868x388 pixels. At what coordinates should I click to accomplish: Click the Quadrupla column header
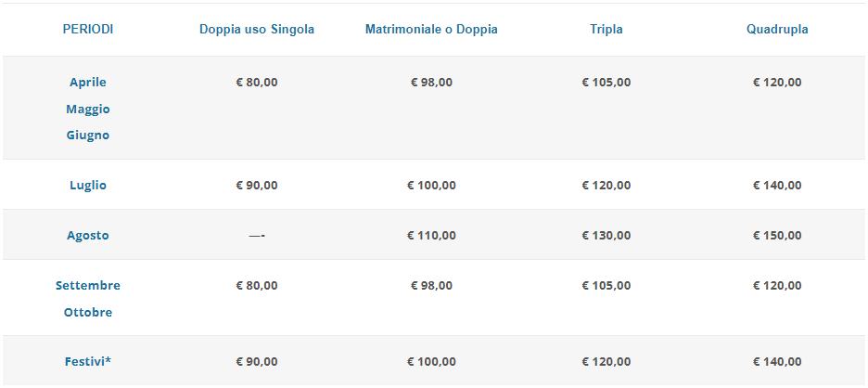777,30
